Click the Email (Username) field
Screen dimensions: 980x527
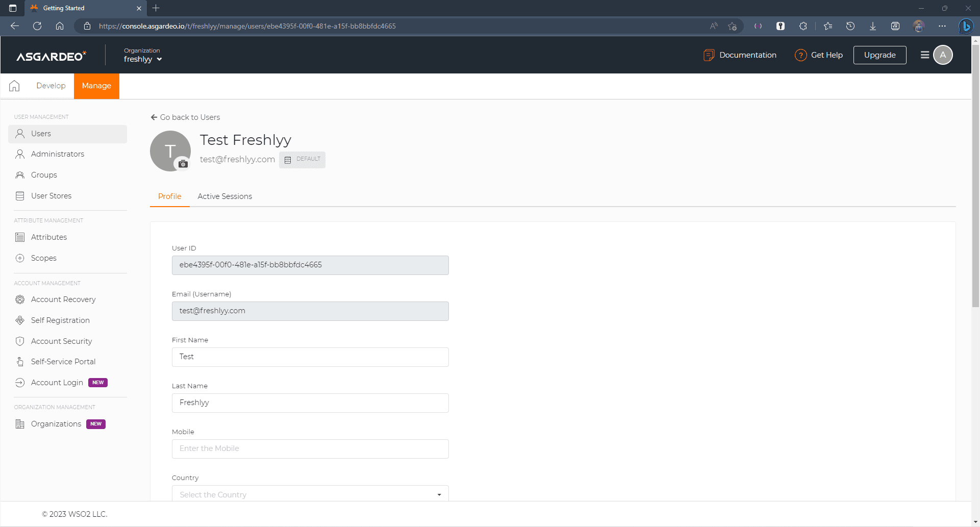[x=310, y=311]
